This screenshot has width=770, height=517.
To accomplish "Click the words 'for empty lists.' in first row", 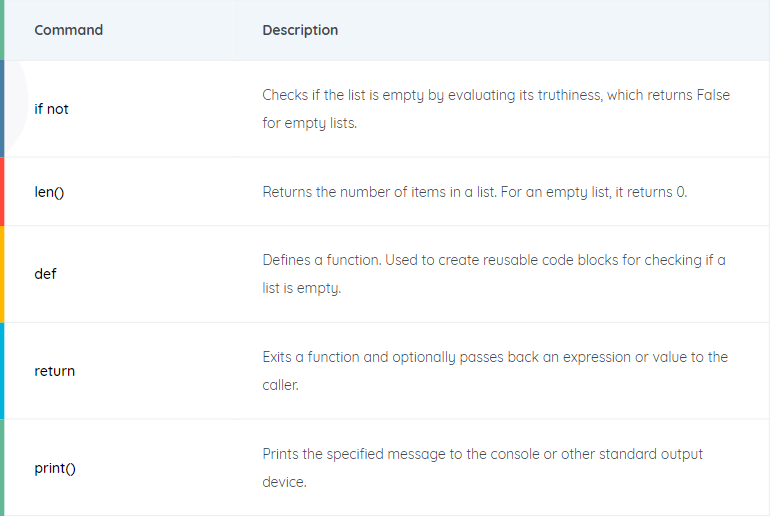I will pyautogui.click(x=309, y=123).
